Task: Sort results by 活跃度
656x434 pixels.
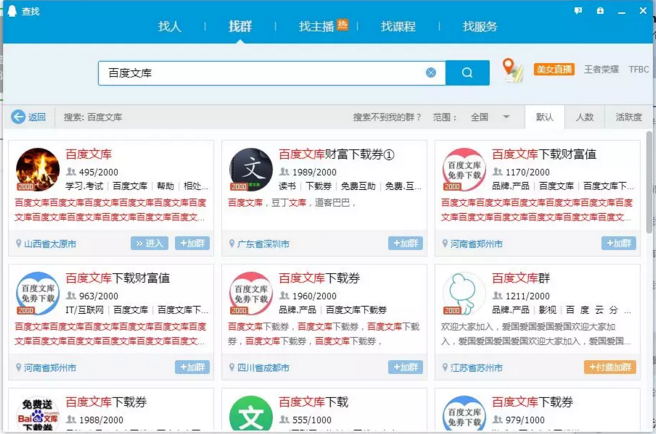Action: click(x=628, y=117)
